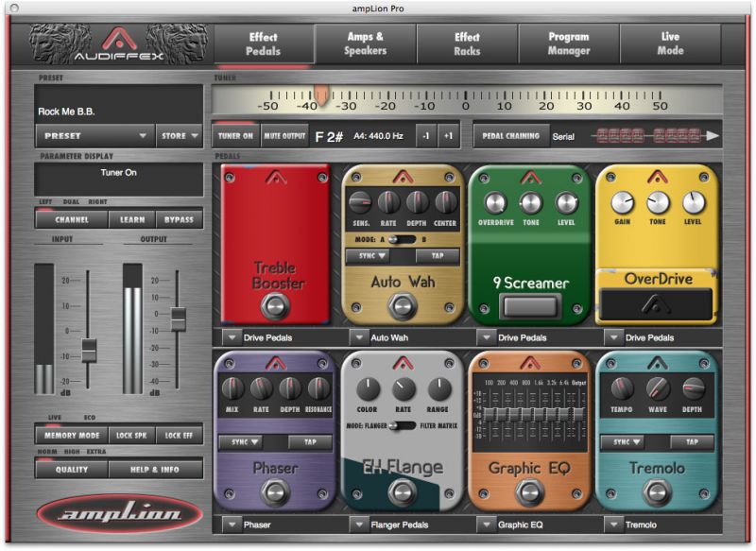Switch to the Effect Pedals tab
The height and width of the screenshot is (551, 756).
tap(264, 43)
